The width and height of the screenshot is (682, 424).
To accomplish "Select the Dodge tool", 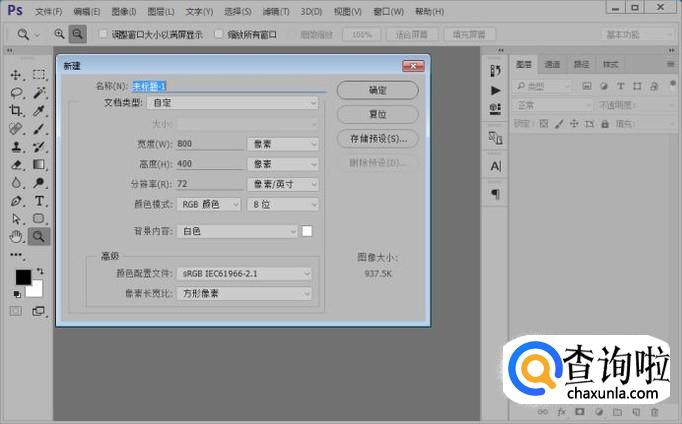I will tap(39, 183).
